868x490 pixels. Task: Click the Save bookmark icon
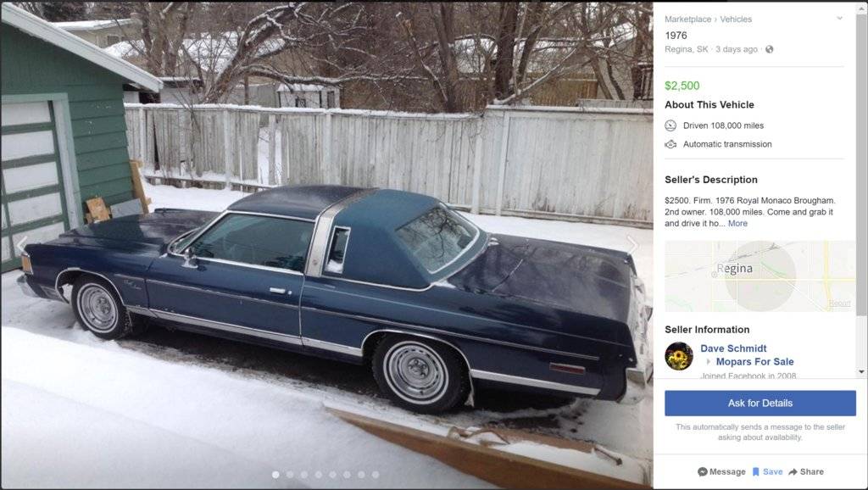(x=755, y=471)
